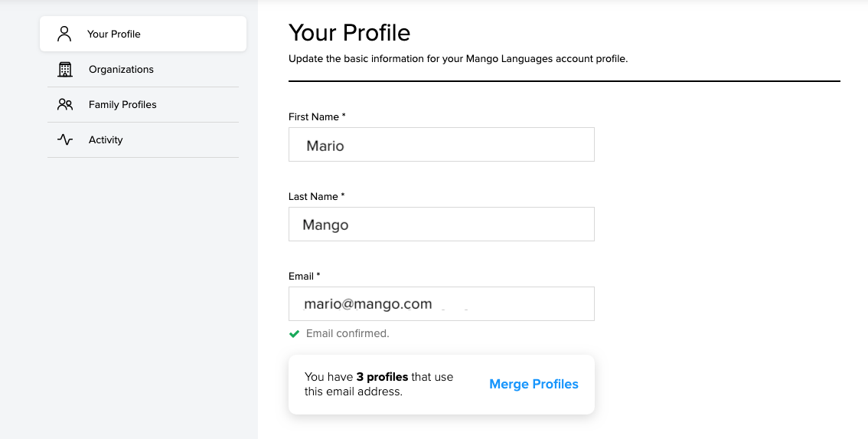Focus the Last Name field containing Mango
This screenshot has width=868, height=439.
[441, 224]
